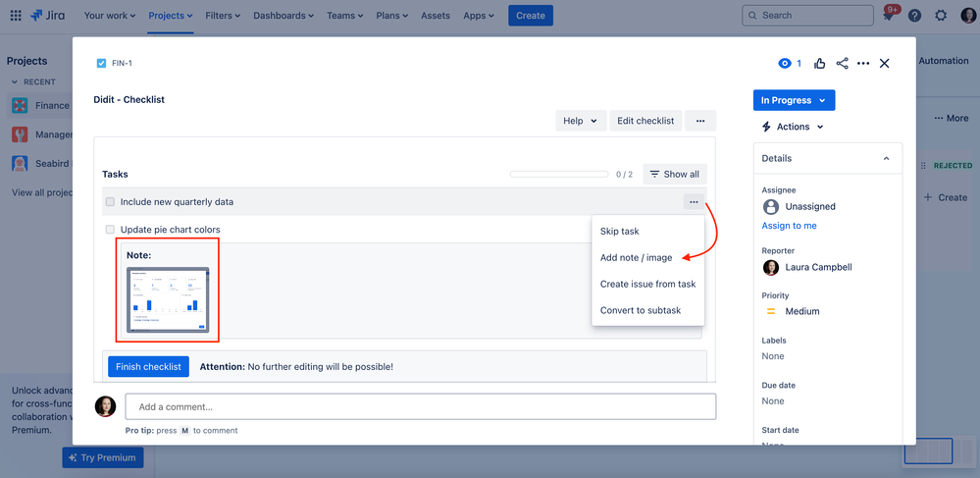
Task: Open Filters dropdown
Action: (x=224, y=16)
